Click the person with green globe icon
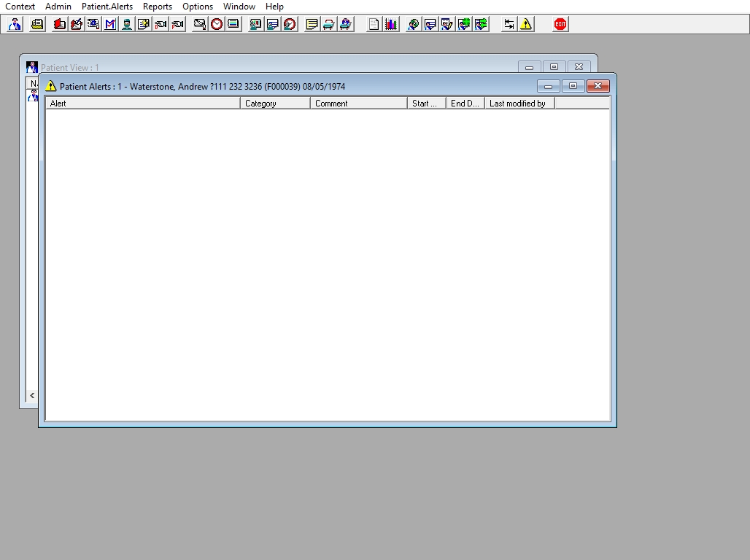750x560 pixels. pyautogui.click(x=463, y=24)
